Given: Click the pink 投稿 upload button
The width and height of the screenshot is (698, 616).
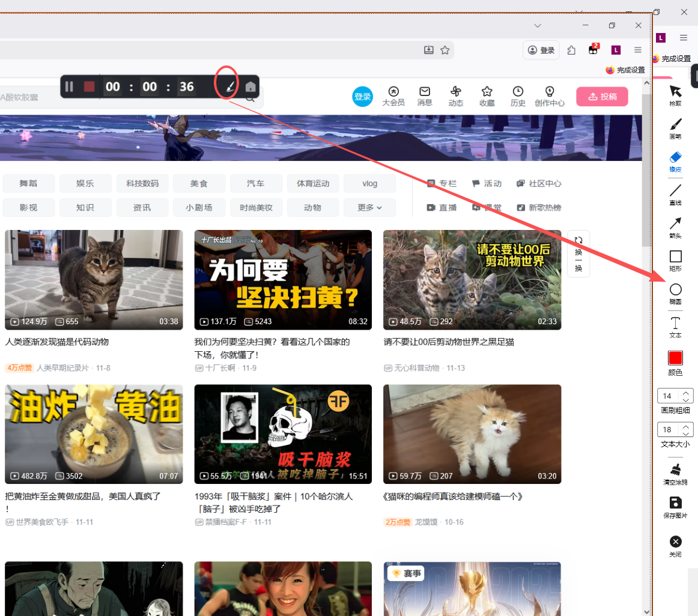Looking at the screenshot, I should click(602, 97).
